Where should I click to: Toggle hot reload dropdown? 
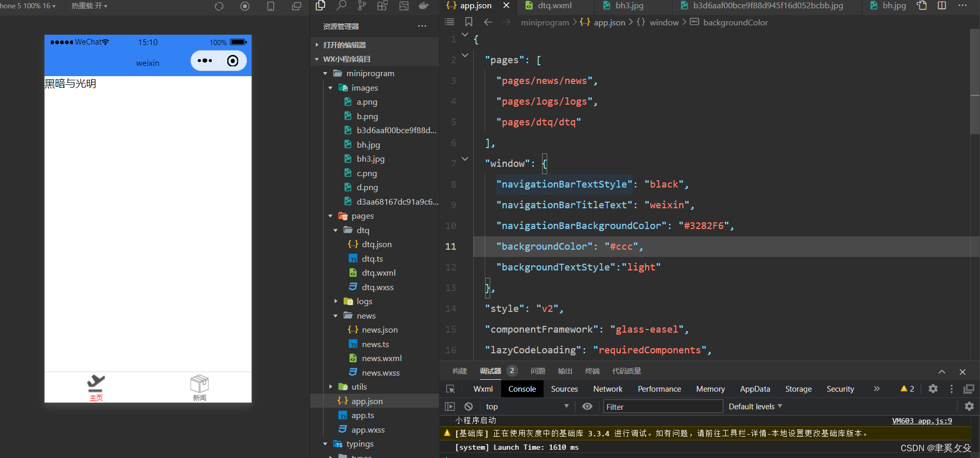[90, 6]
